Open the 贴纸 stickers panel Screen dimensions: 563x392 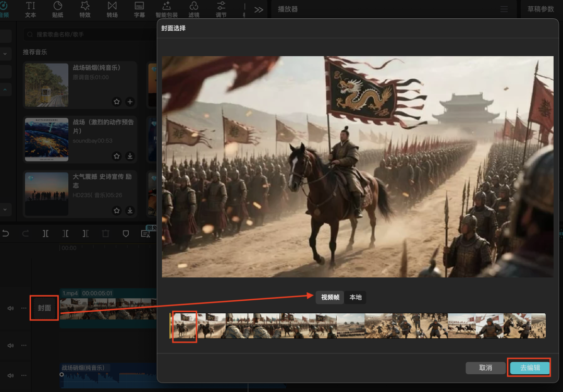click(x=57, y=9)
